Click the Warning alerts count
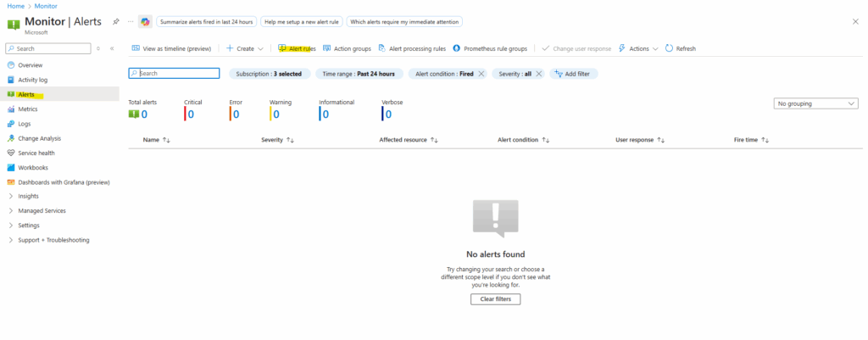 pyautogui.click(x=276, y=114)
